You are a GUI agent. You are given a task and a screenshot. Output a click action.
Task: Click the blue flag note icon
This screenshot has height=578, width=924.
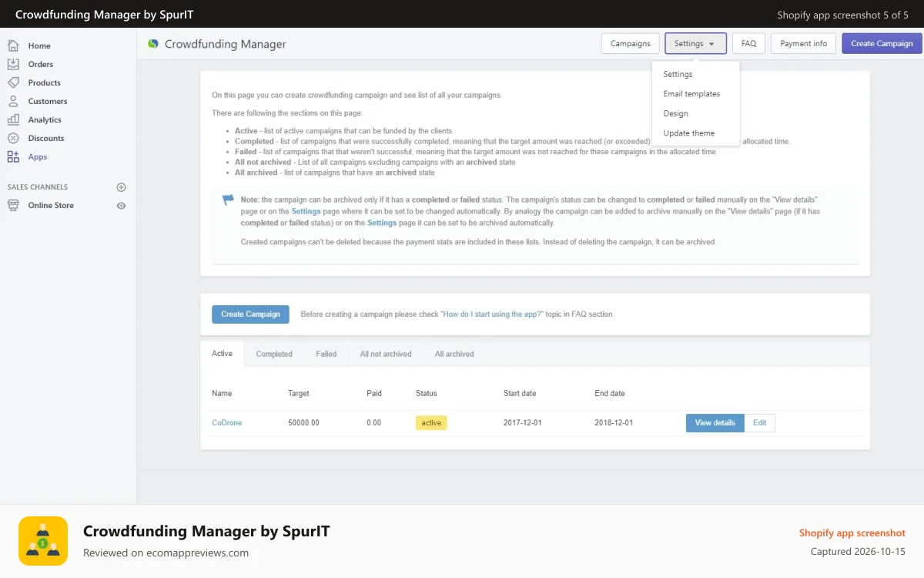[228, 200]
